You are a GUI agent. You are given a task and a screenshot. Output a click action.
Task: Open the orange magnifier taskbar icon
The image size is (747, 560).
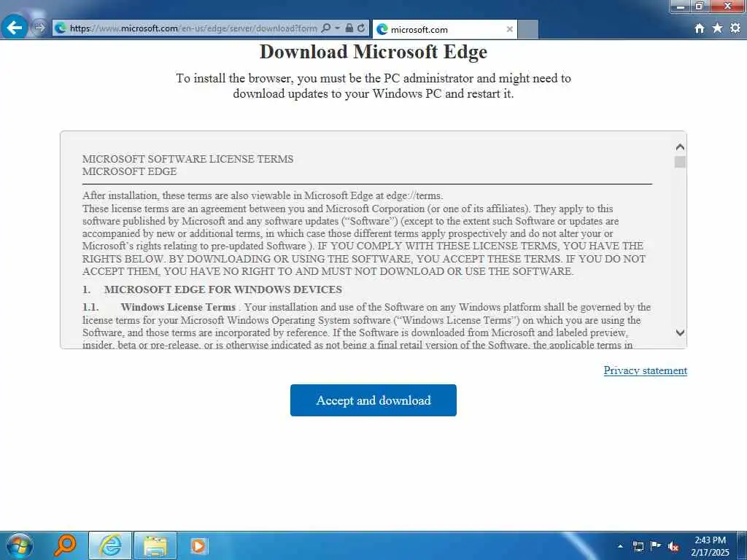[65, 545]
